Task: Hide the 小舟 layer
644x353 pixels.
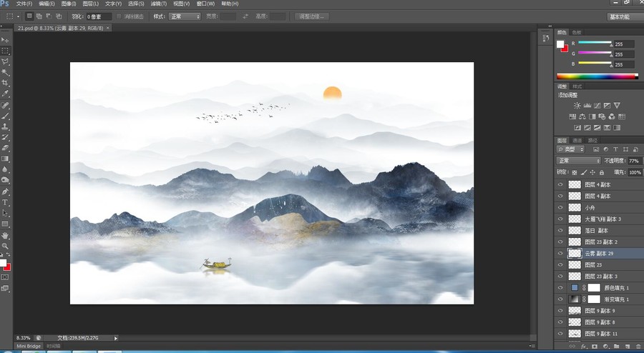Action: pyautogui.click(x=560, y=207)
